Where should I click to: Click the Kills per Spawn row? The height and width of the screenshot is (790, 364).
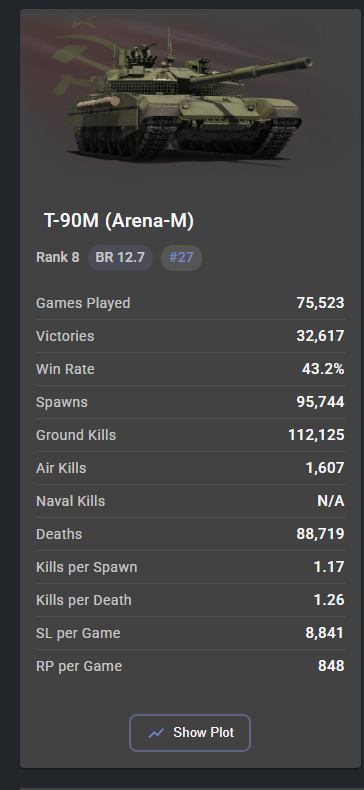point(190,567)
